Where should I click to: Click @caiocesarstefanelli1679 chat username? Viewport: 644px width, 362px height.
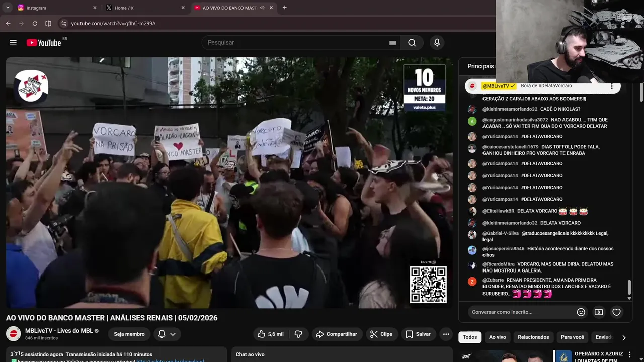[x=510, y=147]
